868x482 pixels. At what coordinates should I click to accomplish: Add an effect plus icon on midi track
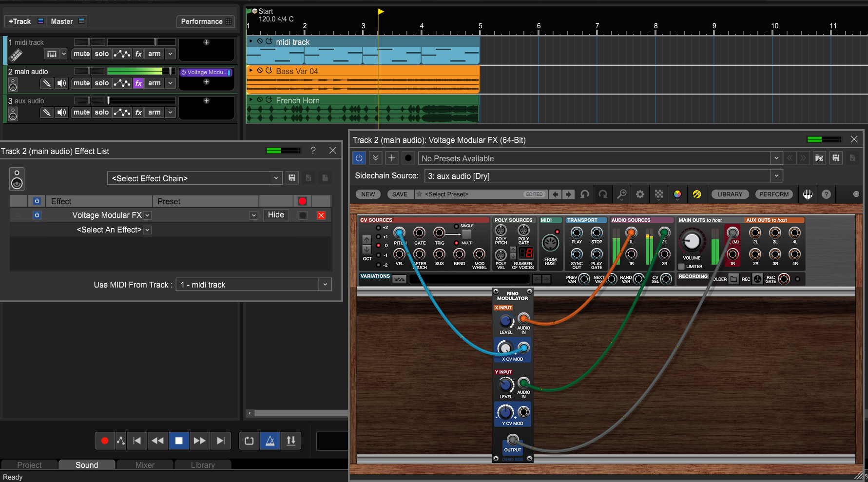click(206, 42)
